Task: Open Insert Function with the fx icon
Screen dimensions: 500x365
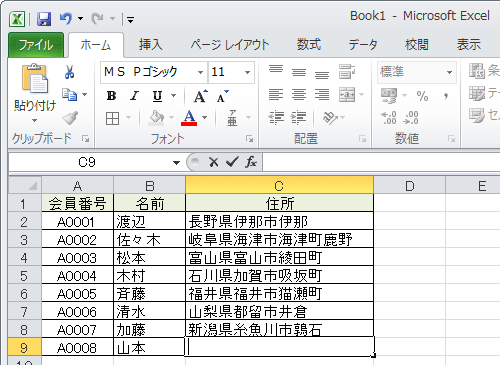Action: (x=251, y=162)
